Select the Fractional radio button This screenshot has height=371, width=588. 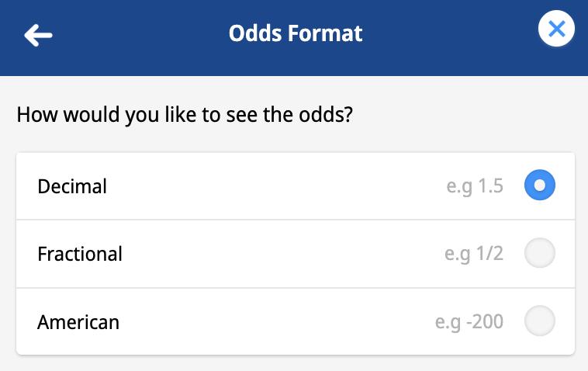(540, 253)
